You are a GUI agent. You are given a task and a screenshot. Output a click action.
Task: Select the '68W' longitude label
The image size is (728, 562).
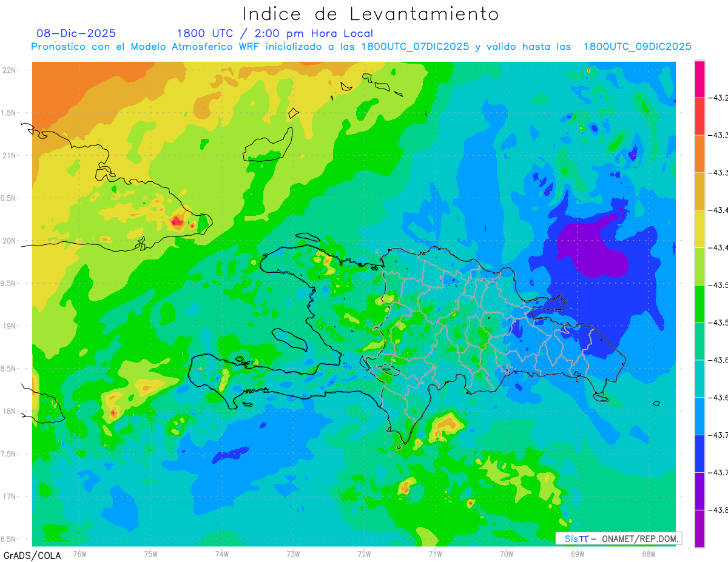point(649,554)
